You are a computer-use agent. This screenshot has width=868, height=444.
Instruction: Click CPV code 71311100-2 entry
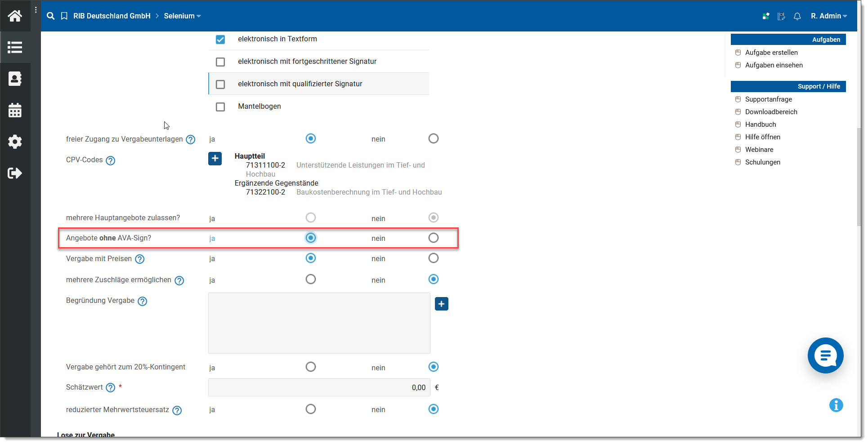[x=265, y=165]
